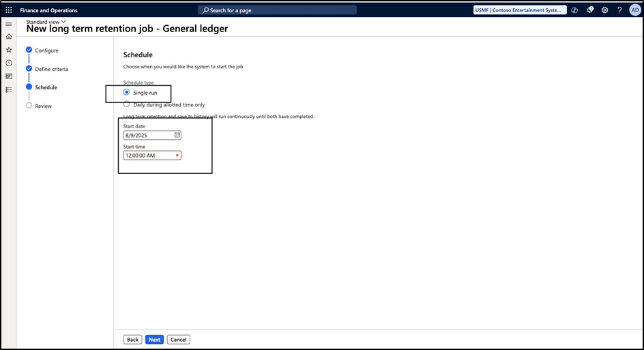Click the Start time input field
The height and width of the screenshot is (350, 644).
click(150, 156)
